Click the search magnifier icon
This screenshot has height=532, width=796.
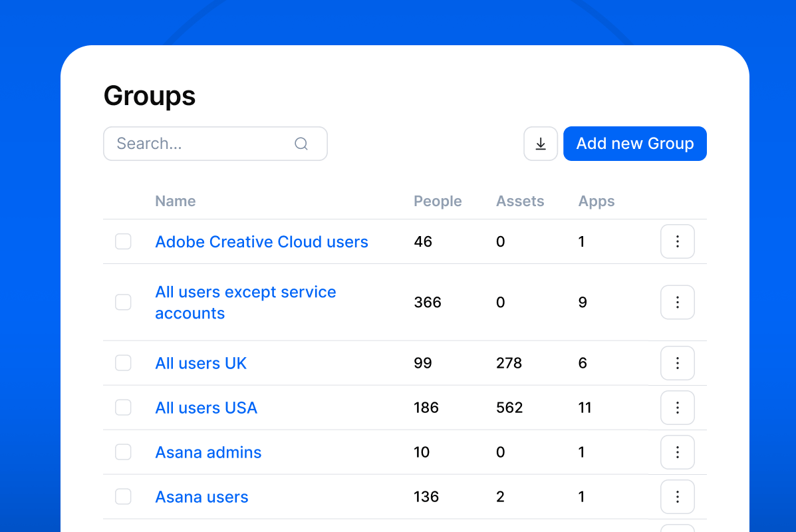tap(301, 143)
